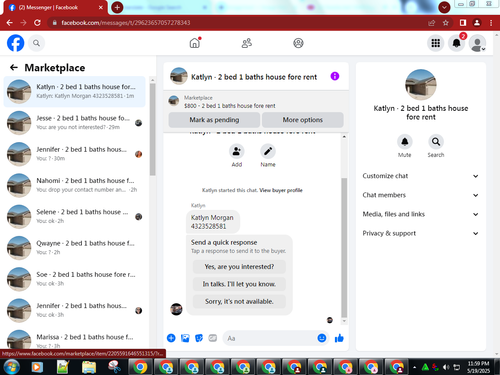500x375 pixels.
Task: Bookmark this page with the star icon
Action: click(x=446, y=23)
